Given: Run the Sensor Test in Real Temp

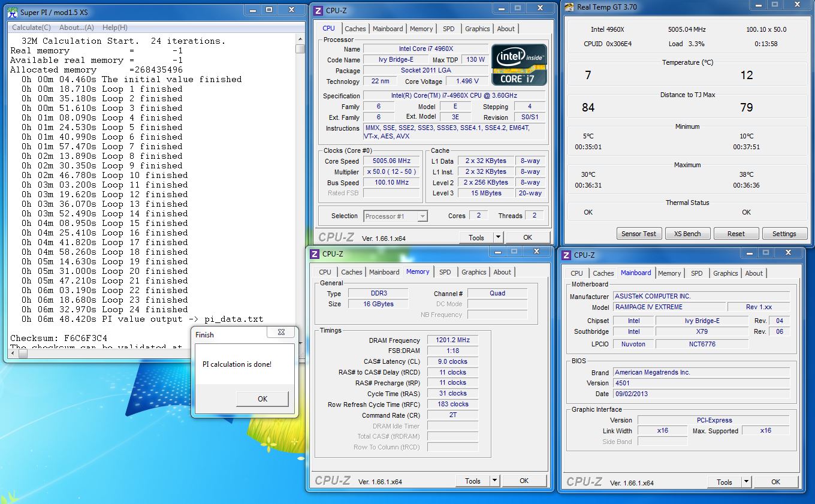Looking at the screenshot, I should click(x=639, y=234).
